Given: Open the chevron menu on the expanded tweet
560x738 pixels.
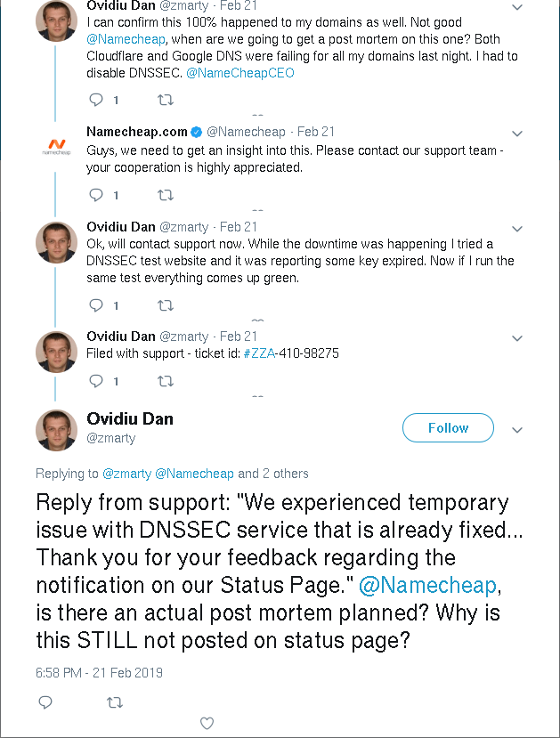Looking at the screenshot, I should coord(516,428).
